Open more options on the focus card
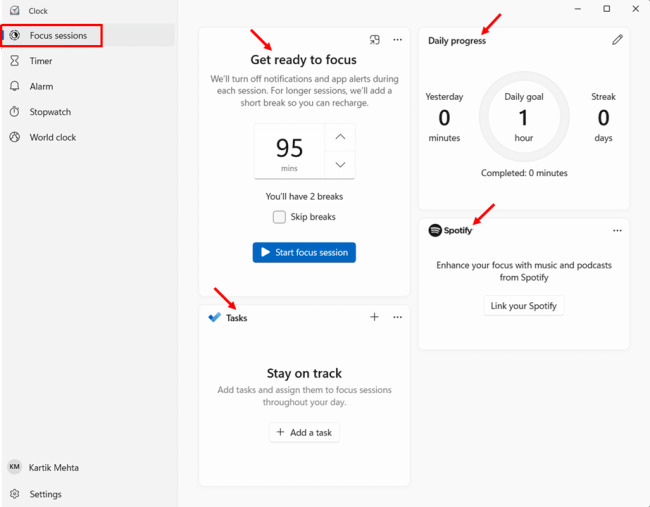Image resolution: width=650 pixels, height=507 pixels. [x=398, y=40]
